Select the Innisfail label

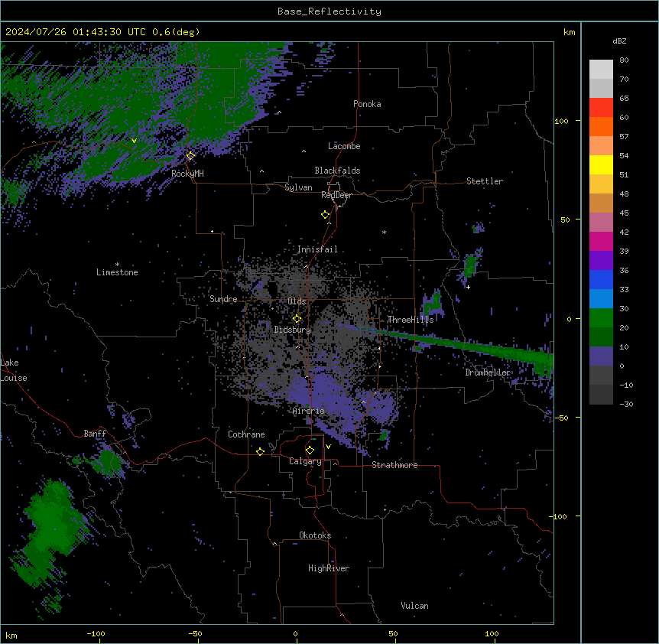317,249
